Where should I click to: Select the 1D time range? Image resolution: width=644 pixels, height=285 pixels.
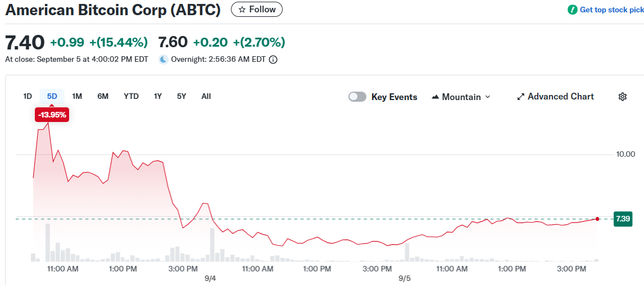pyautogui.click(x=28, y=96)
